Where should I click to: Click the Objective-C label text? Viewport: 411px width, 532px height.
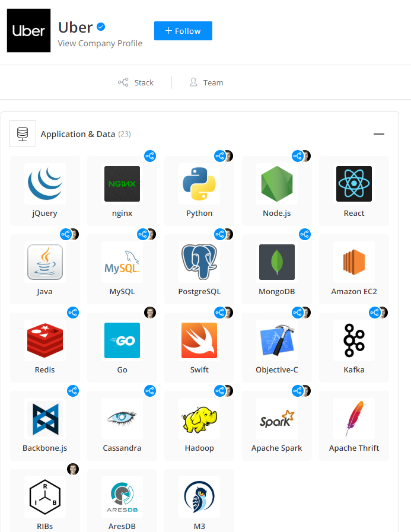[276, 370]
